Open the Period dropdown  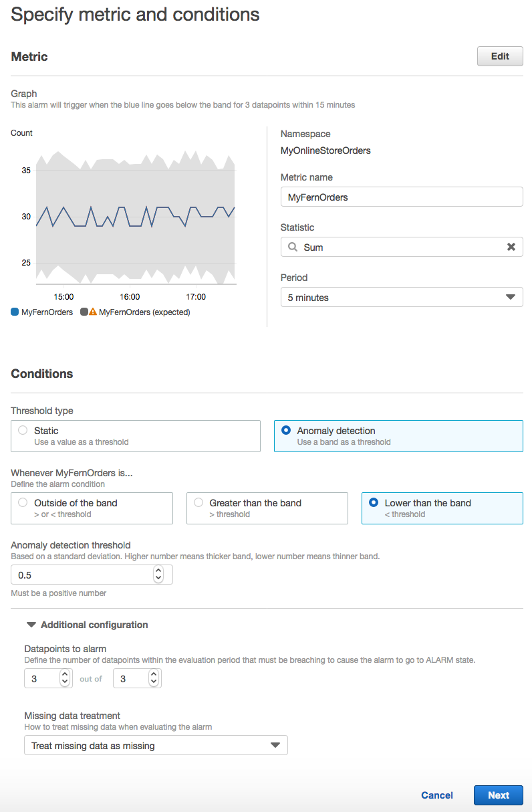(402, 297)
